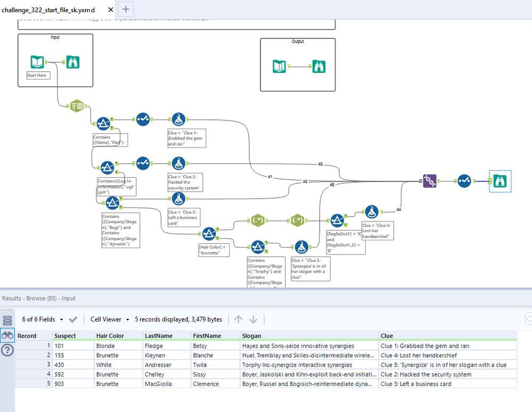The width and height of the screenshot is (532, 412).
Task: Open the '6 of 6 Fields' dropdown
Action: pos(42,319)
